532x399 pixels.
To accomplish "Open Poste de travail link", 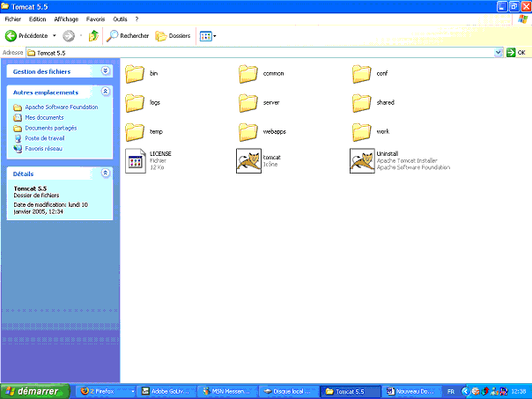I will pos(44,138).
